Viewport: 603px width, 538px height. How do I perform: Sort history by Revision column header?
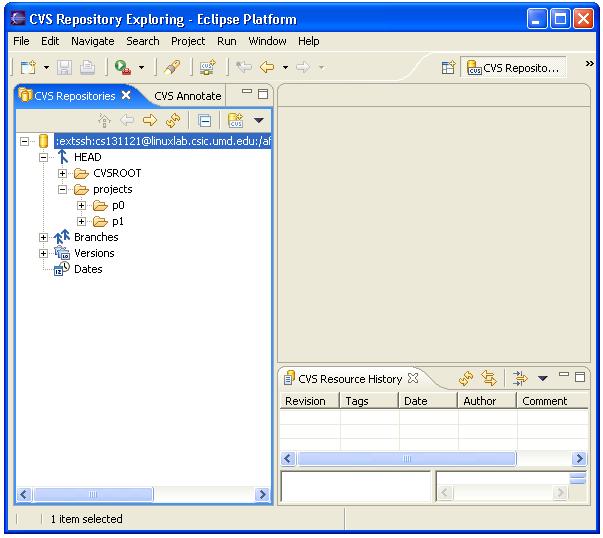[x=310, y=401]
